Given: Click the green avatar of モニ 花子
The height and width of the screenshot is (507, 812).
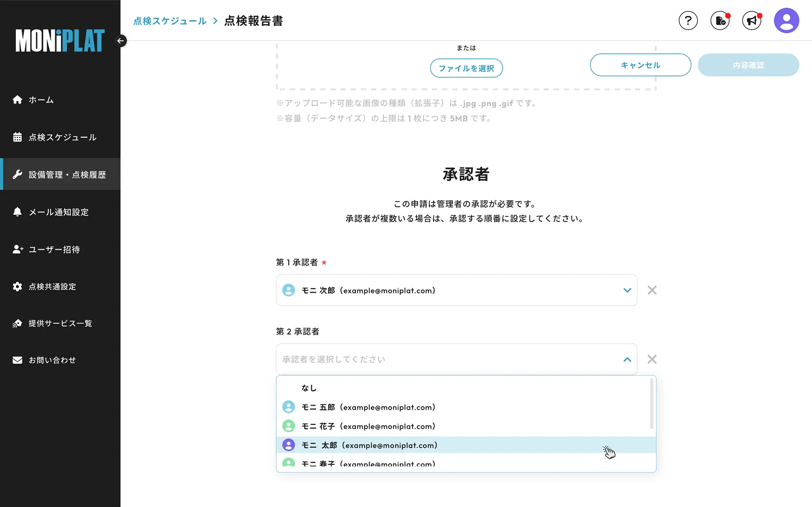Looking at the screenshot, I should point(289,426).
